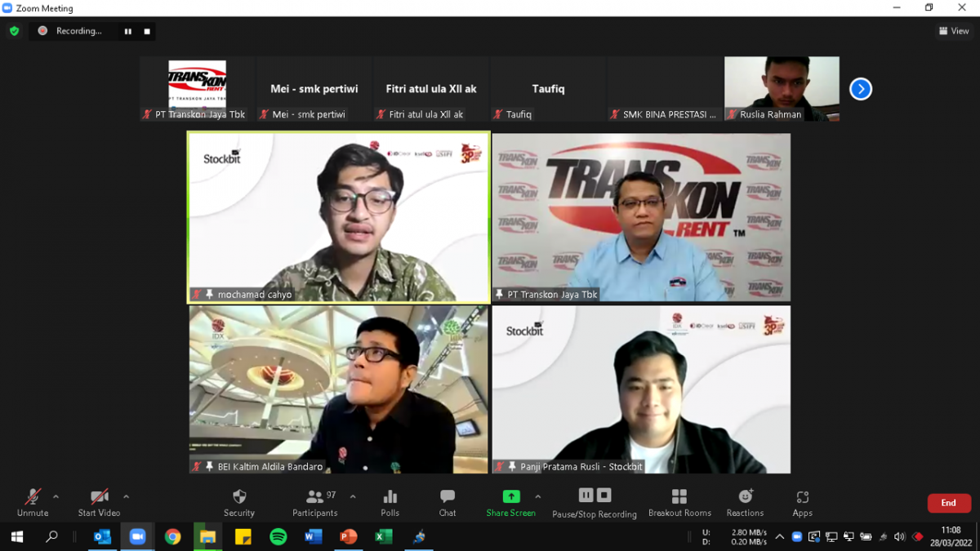Stop recording from top indicator
This screenshot has height=551, width=980.
[x=147, y=31]
